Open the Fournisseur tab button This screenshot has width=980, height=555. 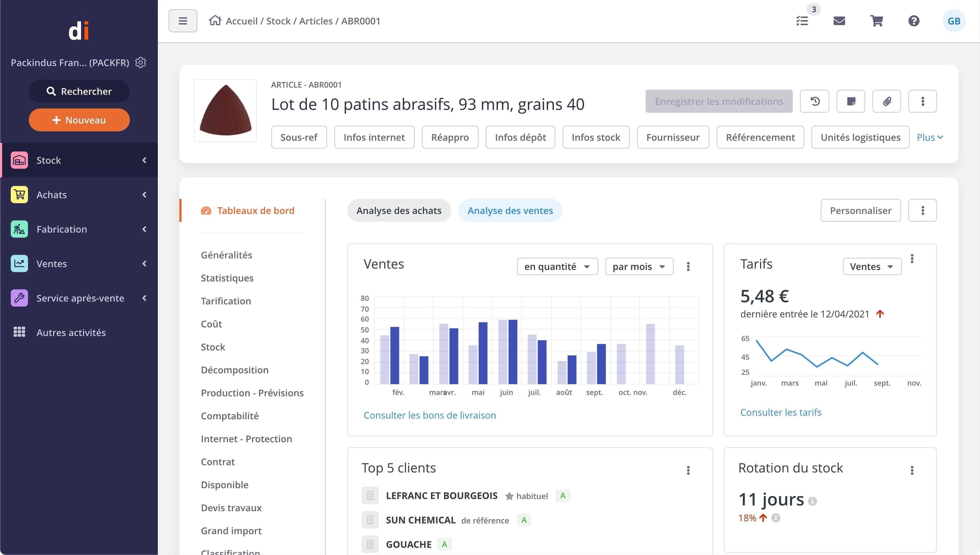tap(673, 137)
